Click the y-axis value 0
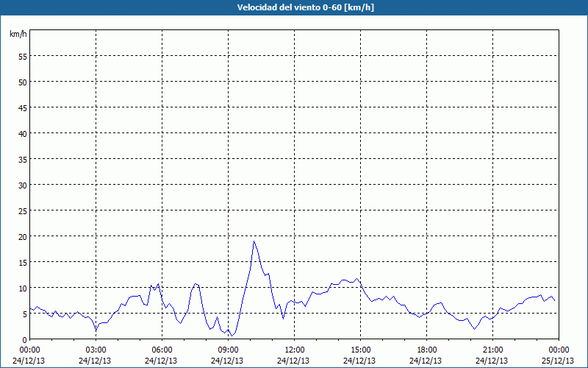This screenshot has width=588, height=368. [x=25, y=340]
